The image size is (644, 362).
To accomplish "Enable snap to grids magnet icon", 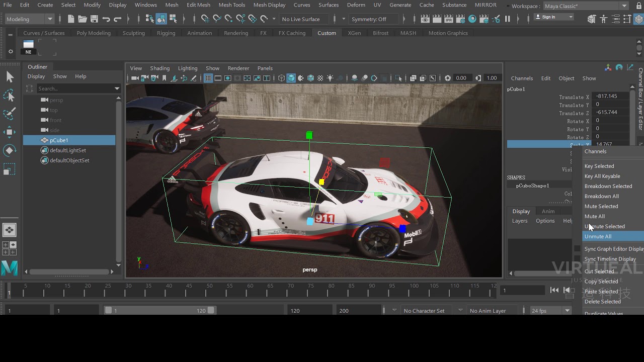I will pyautogui.click(x=205, y=19).
